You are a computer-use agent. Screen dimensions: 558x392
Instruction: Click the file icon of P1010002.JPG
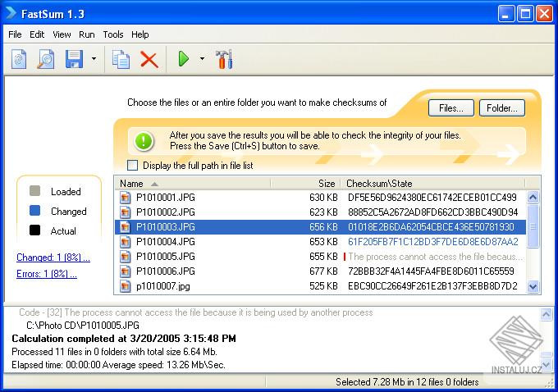[x=125, y=212]
